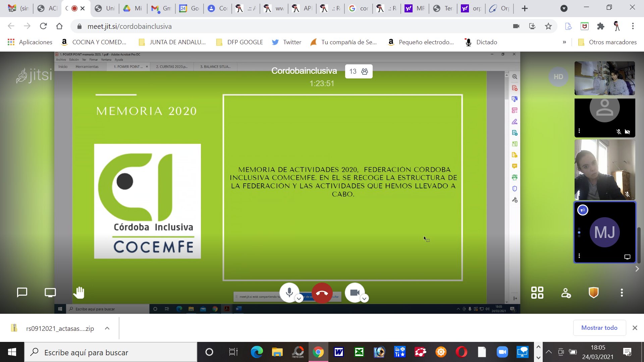
Task: Open Otros marcadores folder
Action: [607, 42]
